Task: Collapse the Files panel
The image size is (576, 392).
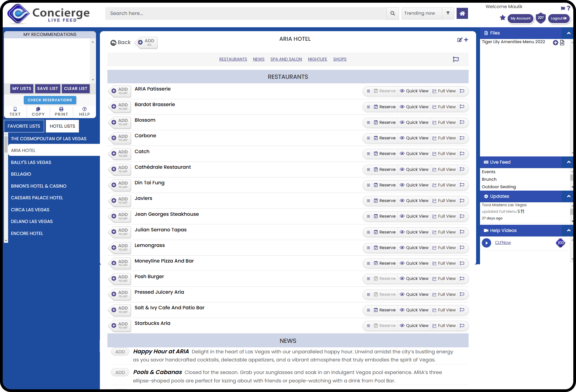Action: click(x=568, y=33)
